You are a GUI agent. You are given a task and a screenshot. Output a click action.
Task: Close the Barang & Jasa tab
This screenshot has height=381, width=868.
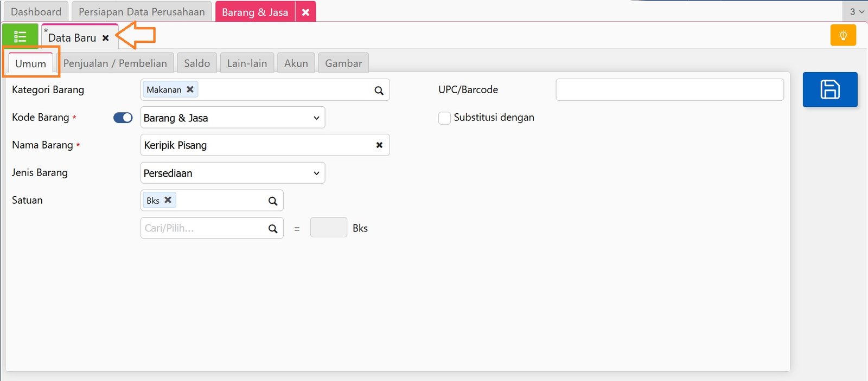(x=305, y=12)
